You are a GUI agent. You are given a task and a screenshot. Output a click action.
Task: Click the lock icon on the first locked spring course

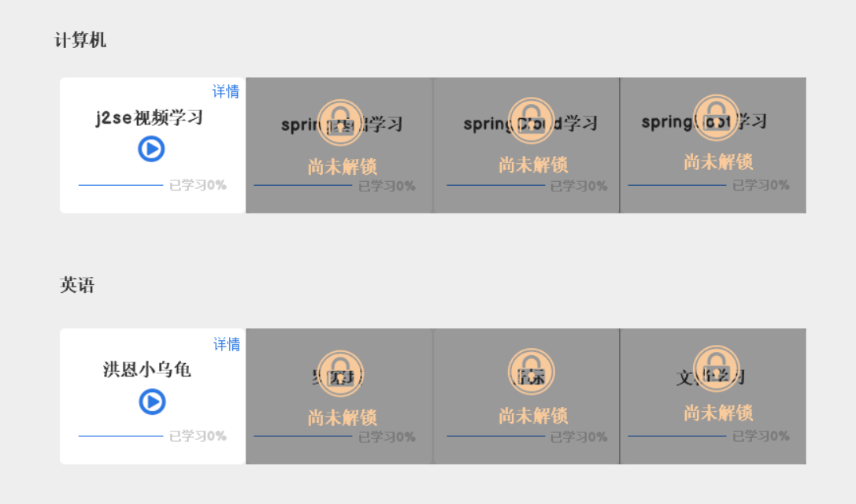(x=341, y=123)
